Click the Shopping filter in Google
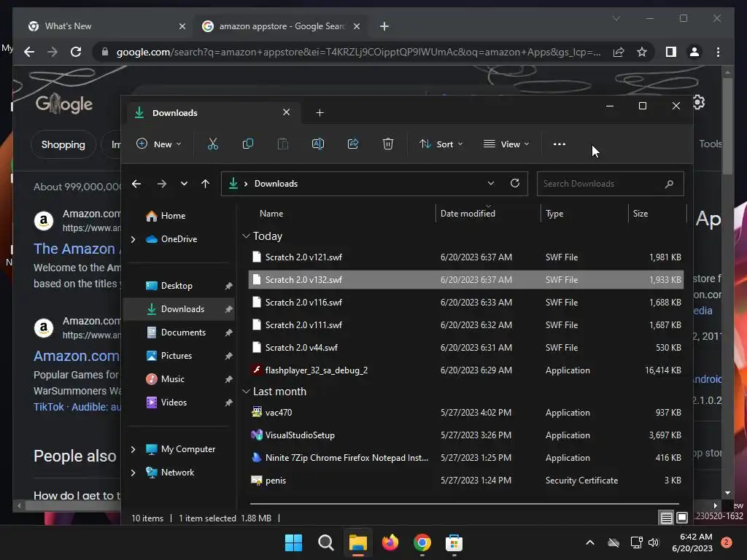747x560 pixels. 63,144
